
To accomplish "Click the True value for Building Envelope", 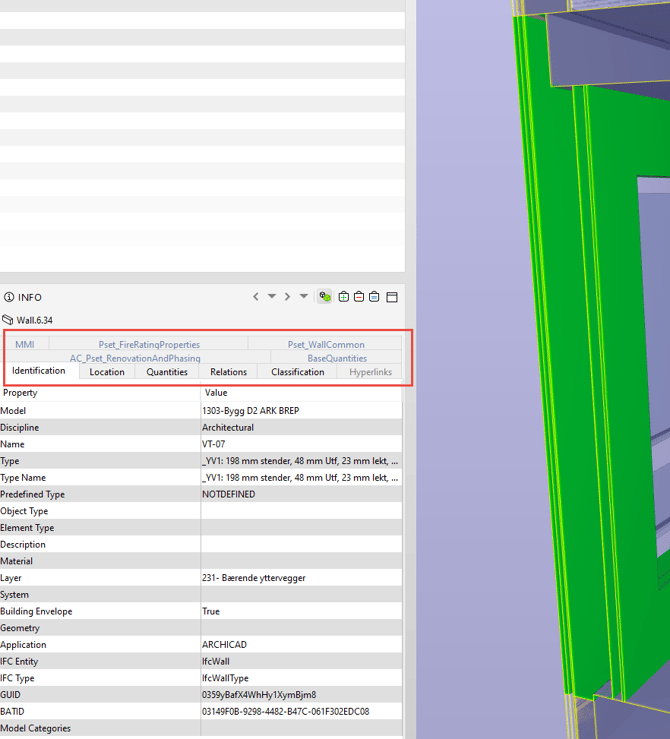I will tap(211, 611).
